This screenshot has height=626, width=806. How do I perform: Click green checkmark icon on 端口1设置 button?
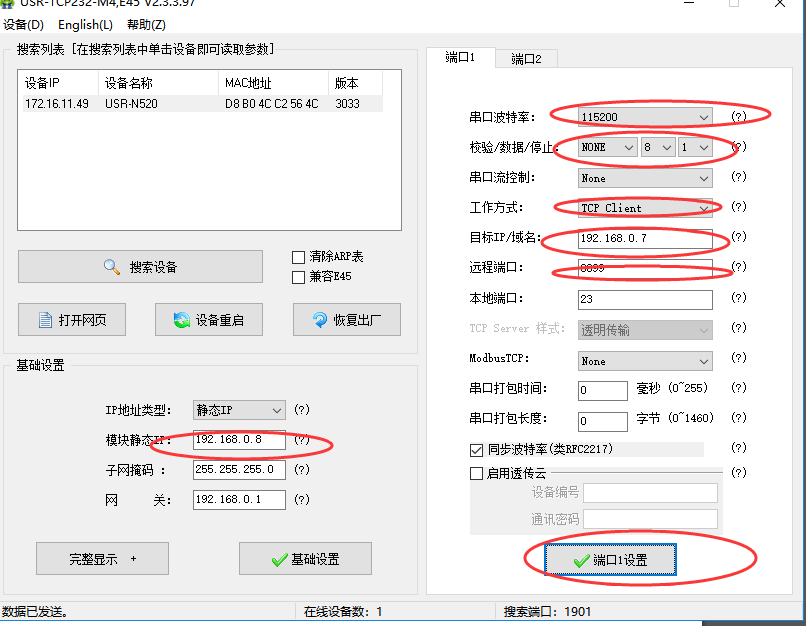pyautogui.click(x=581, y=561)
